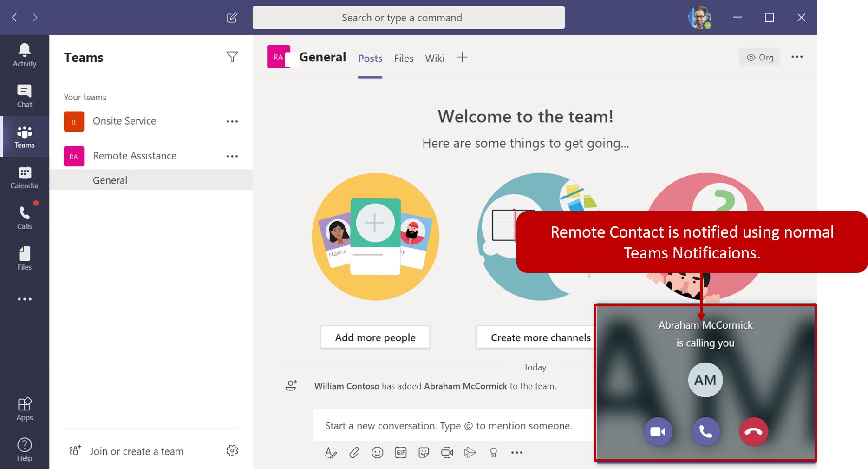Open the Apps store
868x469 pixels.
25,409
